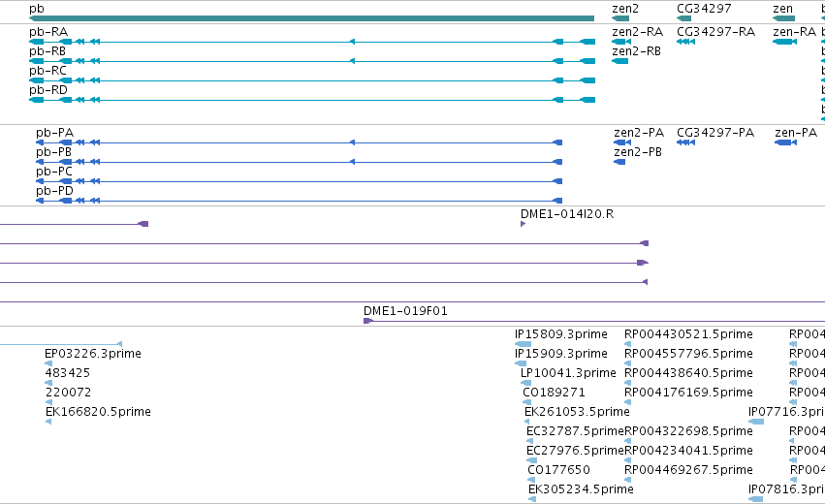Click the RP004430521.5prime EST label
Viewport: 825px width, 504px height.
(x=688, y=334)
